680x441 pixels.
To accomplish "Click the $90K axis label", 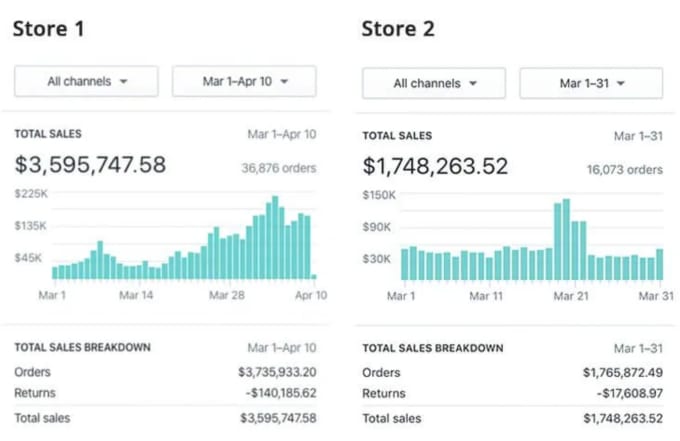I will coord(377,227).
